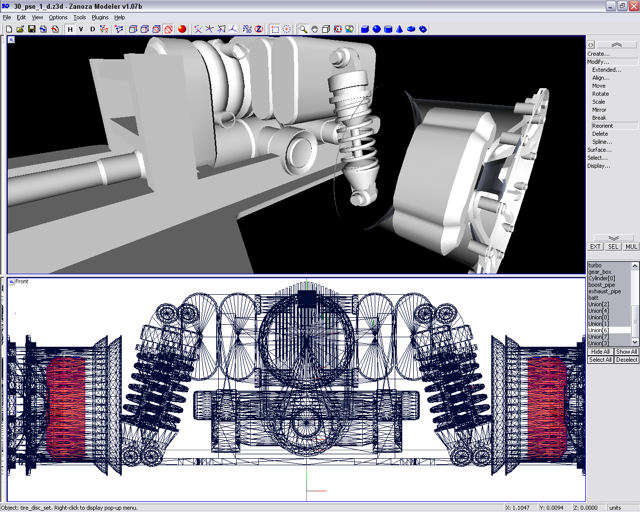Click the blue cube primitive icon
This screenshot has width=640, height=512.
coord(365,29)
